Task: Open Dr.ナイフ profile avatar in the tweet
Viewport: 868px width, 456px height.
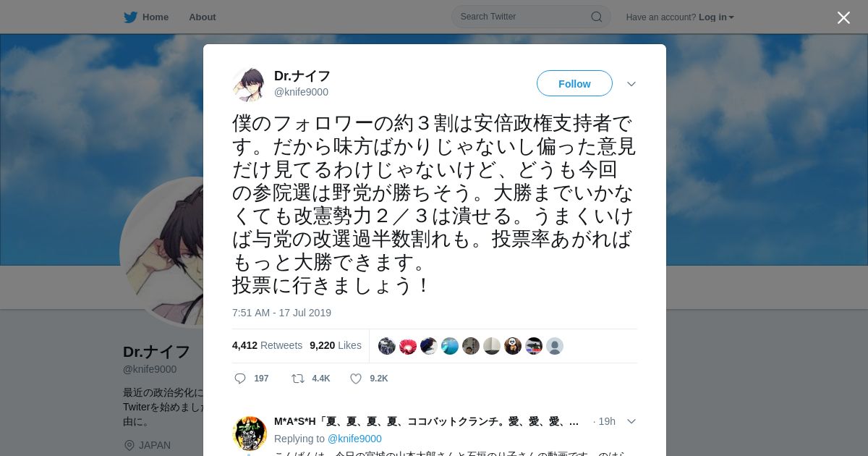Action: 250,85
